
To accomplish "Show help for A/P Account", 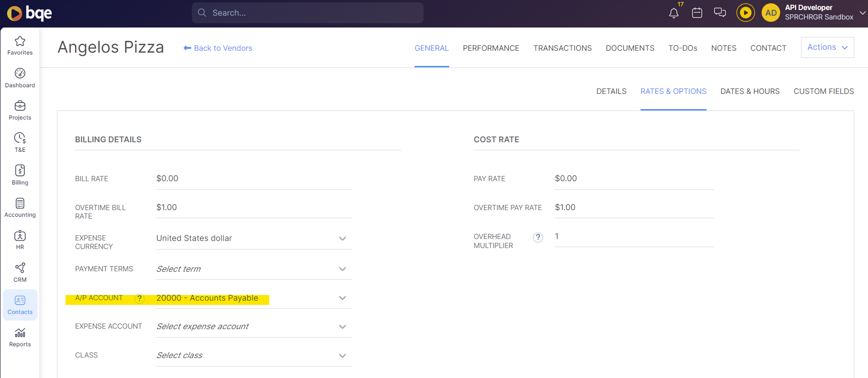I will click(x=139, y=298).
